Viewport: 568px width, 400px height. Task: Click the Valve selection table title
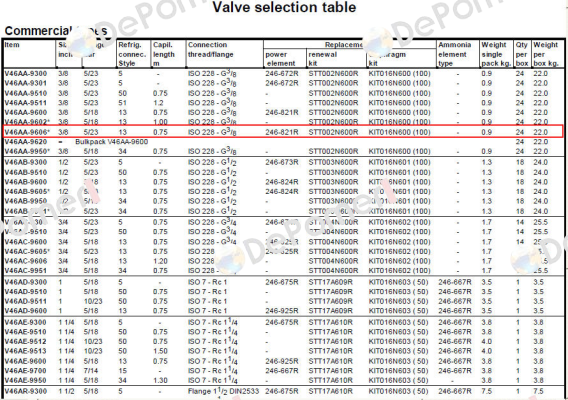point(284,7)
